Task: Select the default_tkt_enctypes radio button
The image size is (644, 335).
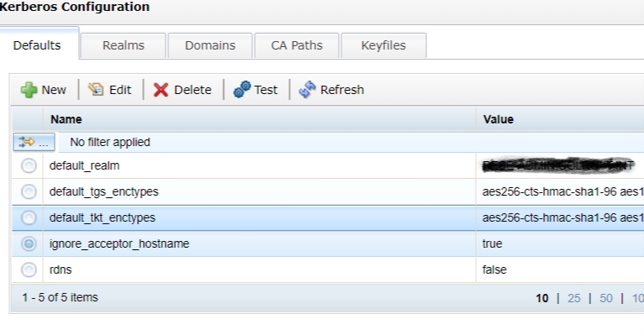Action: pyautogui.click(x=29, y=217)
